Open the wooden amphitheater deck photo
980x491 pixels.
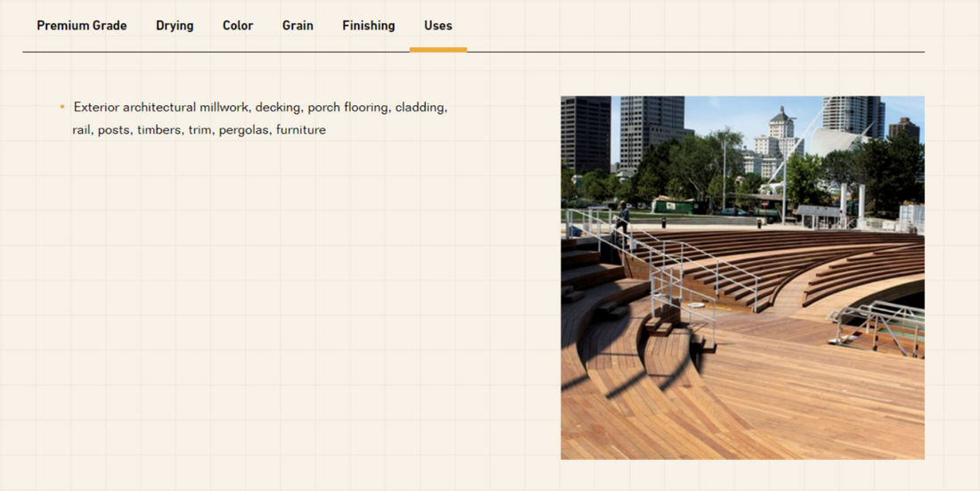tap(742, 278)
